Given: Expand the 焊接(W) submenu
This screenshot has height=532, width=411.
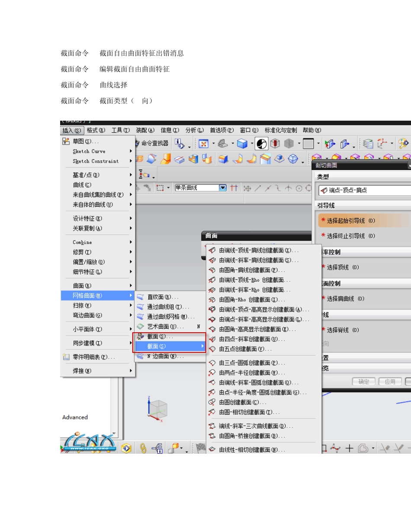Looking at the screenshot, I should pos(98,371).
